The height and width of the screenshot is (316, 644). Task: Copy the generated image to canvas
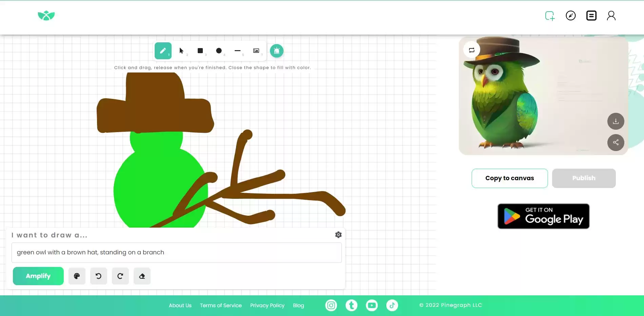pyautogui.click(x=509, y=178)
